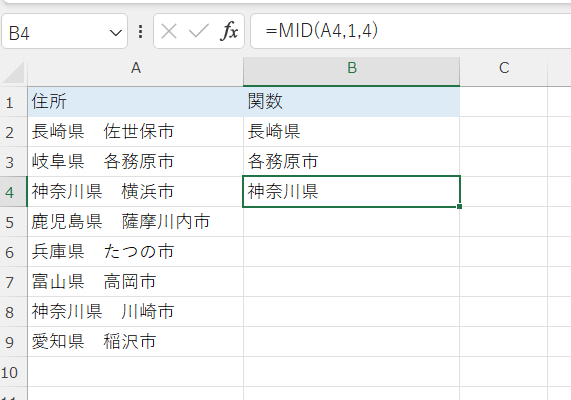This screenshot has width=571, height=400.
Task: Select empty cell B8
Action: pos(352,311)
